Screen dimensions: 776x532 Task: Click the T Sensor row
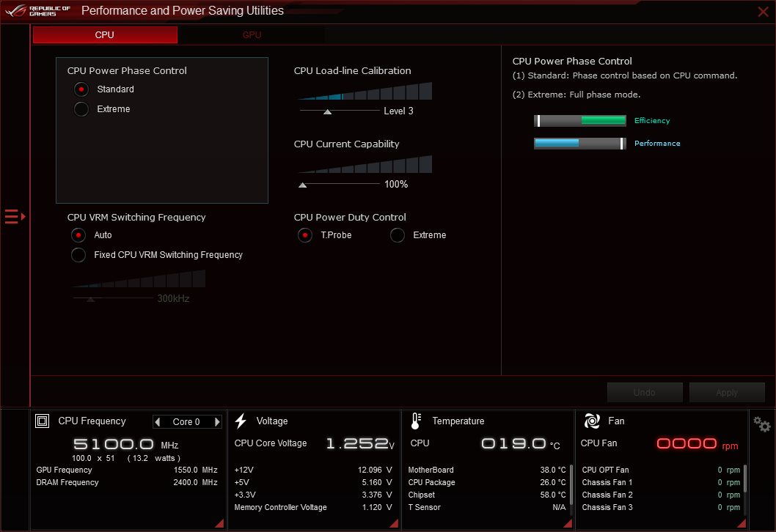pyautogui.click(x=487, y=507)
